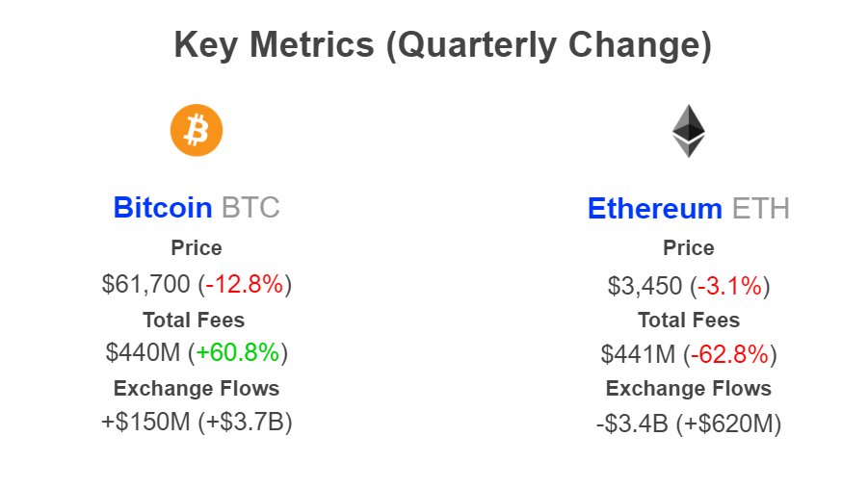Click Ethereum's red -62.8% fees change
Viewport: 868px width, 488px height.
[x=730, y=354]
